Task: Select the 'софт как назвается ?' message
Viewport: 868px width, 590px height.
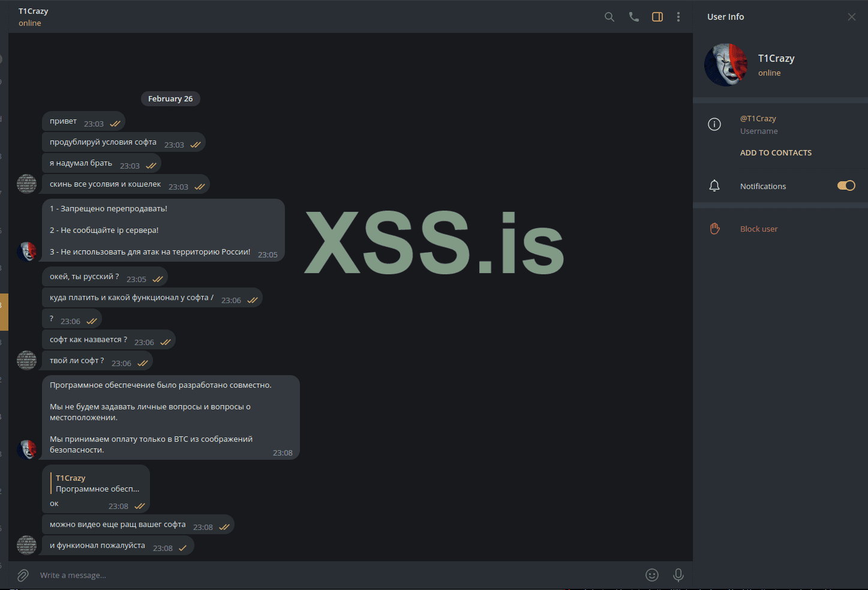Action: point(109,340)
